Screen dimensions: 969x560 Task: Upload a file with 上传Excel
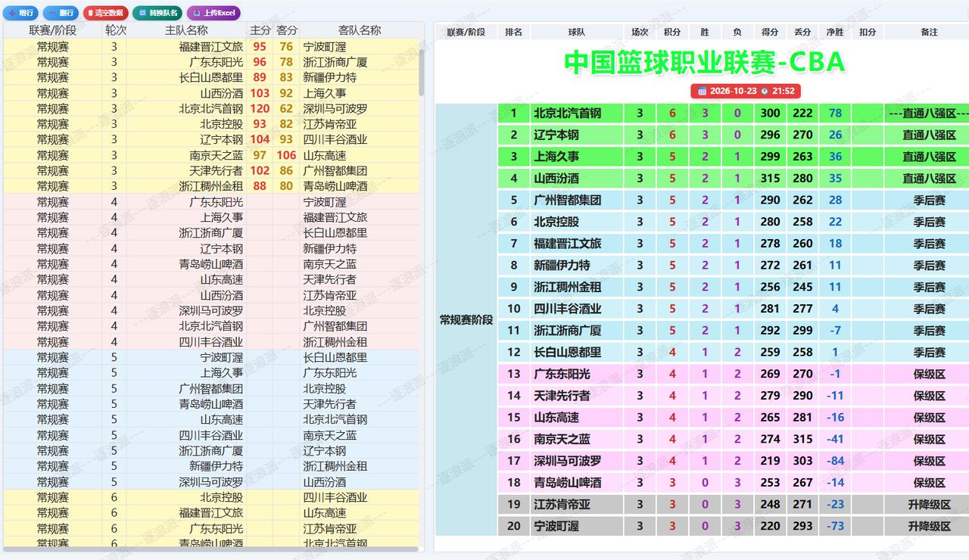click(x=213, y=13)
